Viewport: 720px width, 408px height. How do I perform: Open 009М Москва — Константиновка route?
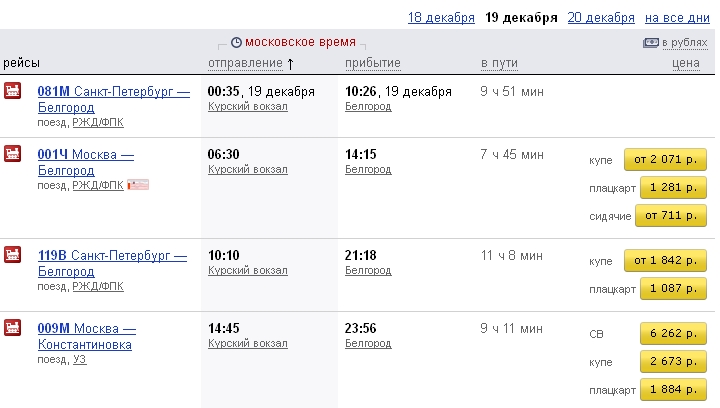click(87, 336)
